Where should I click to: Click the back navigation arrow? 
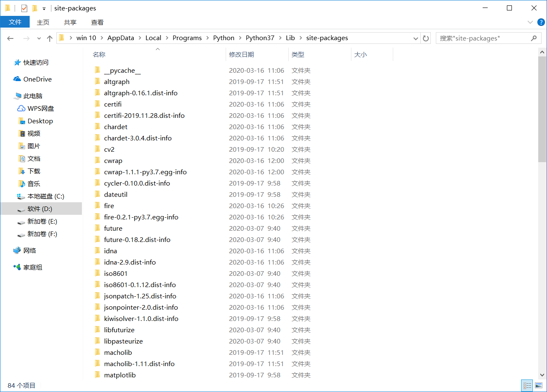pyautogui.click(x=10, y=38)
